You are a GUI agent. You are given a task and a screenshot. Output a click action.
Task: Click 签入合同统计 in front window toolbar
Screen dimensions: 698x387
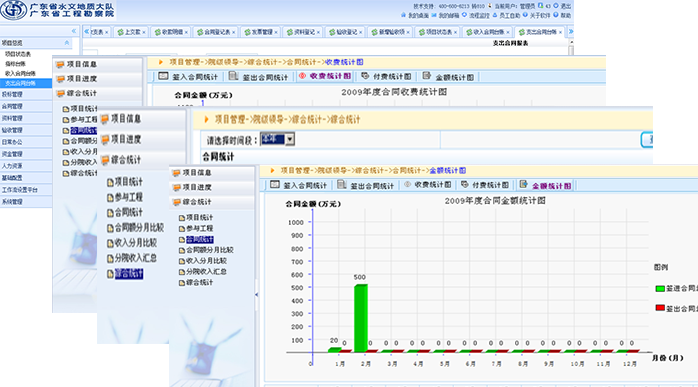(299, 185)
